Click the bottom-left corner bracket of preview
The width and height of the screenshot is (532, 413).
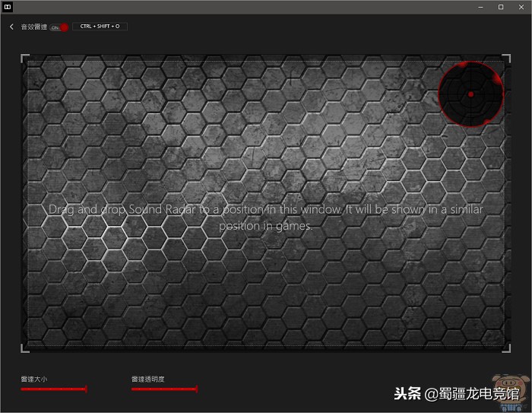[x=24, y=348]
